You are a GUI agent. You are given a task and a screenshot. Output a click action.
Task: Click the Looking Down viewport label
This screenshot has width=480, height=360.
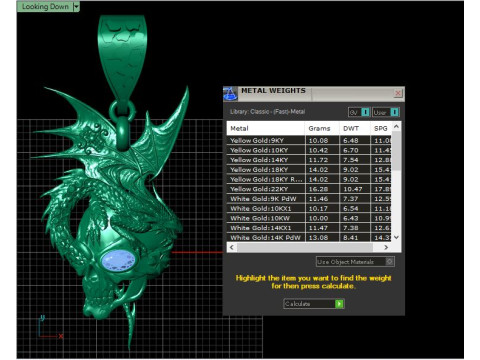[45, 7]
